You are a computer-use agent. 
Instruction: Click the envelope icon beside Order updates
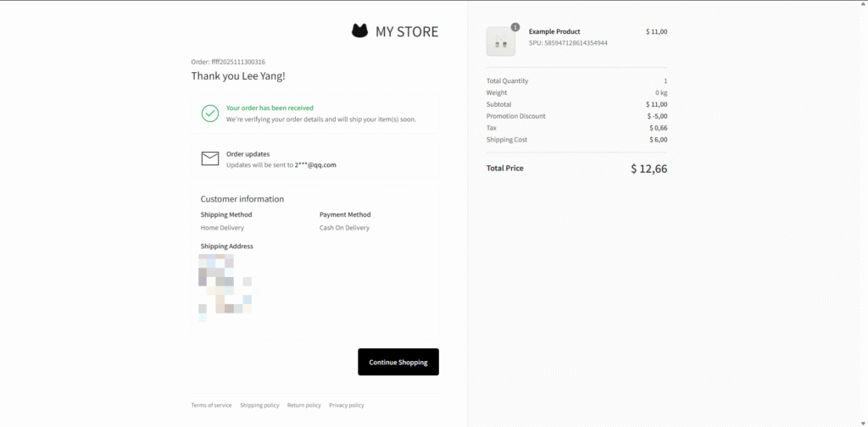[x=209, y=158]
